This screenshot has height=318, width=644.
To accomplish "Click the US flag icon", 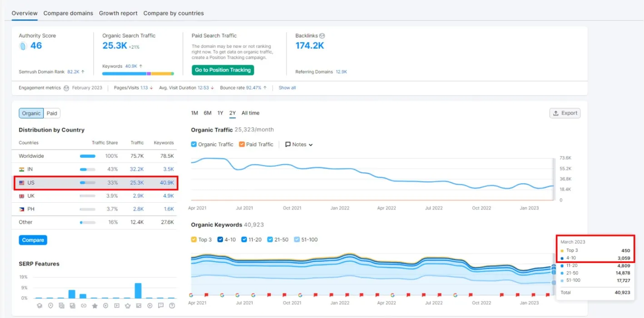I will 21,183.
